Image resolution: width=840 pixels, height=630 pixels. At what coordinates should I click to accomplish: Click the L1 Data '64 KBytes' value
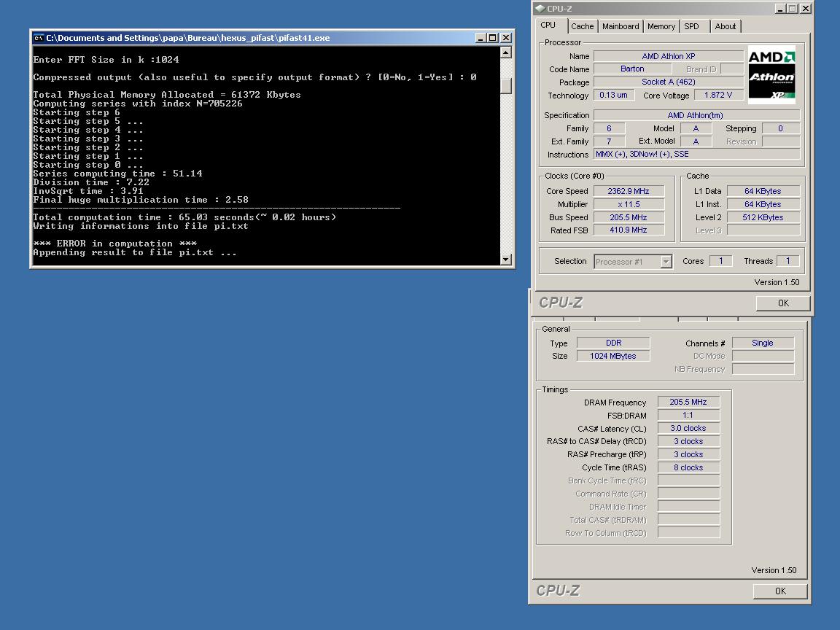763,191
